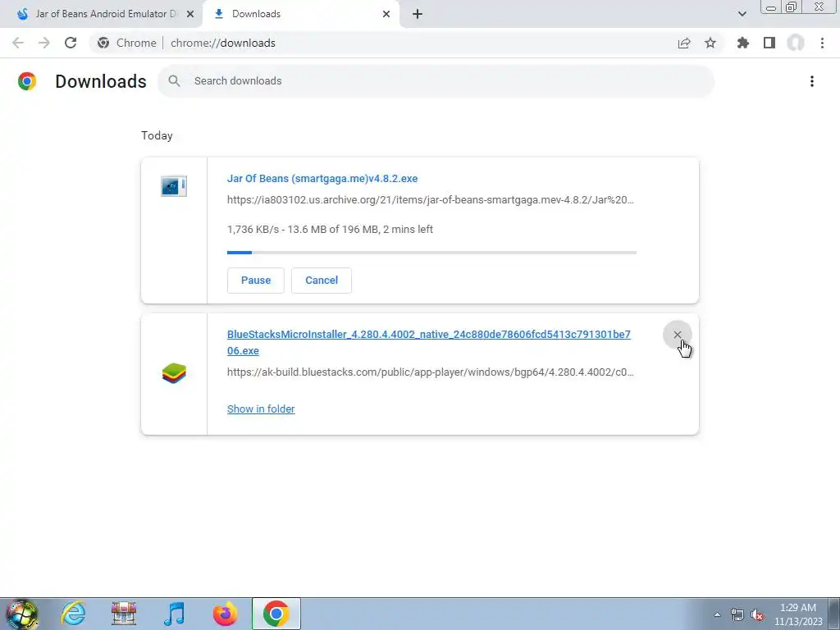Bookmark this tab with the star icon
Image resolution: width=840 pixels, height=630 pixels.
[710, 43]
